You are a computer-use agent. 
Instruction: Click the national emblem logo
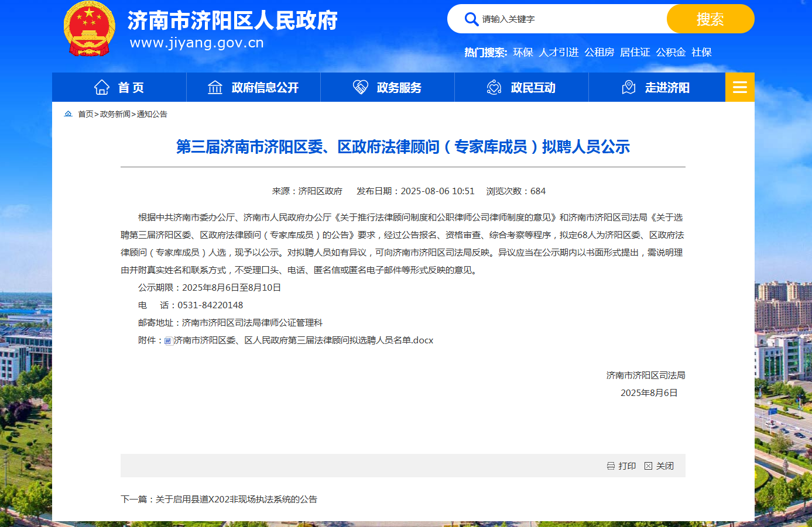point(89,29)
